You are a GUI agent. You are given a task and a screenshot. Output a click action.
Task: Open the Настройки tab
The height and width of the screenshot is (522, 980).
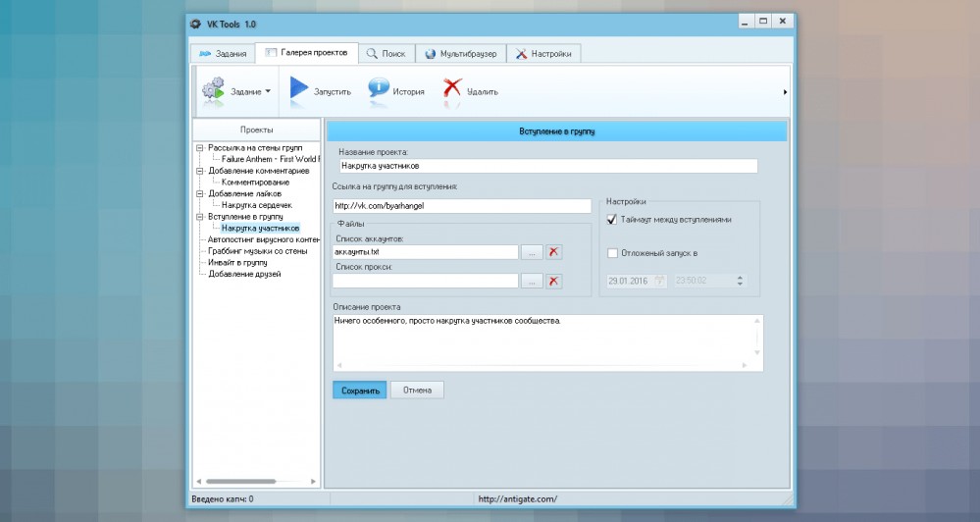coord(543,54)
